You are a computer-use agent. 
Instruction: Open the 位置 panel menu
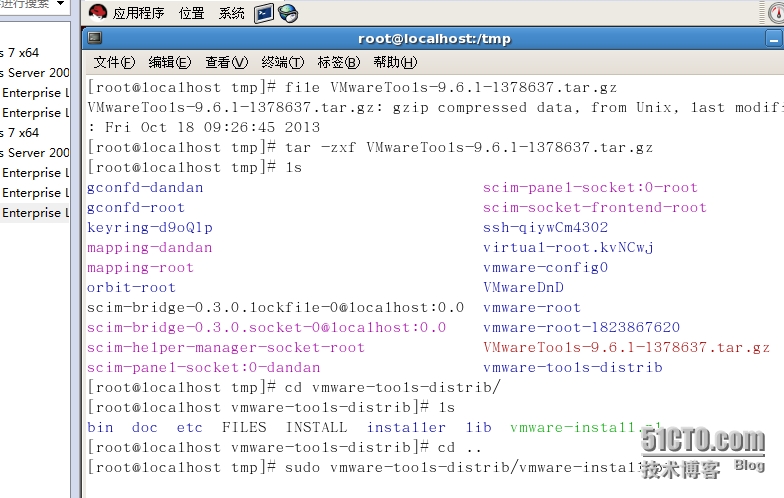point(192,12)
